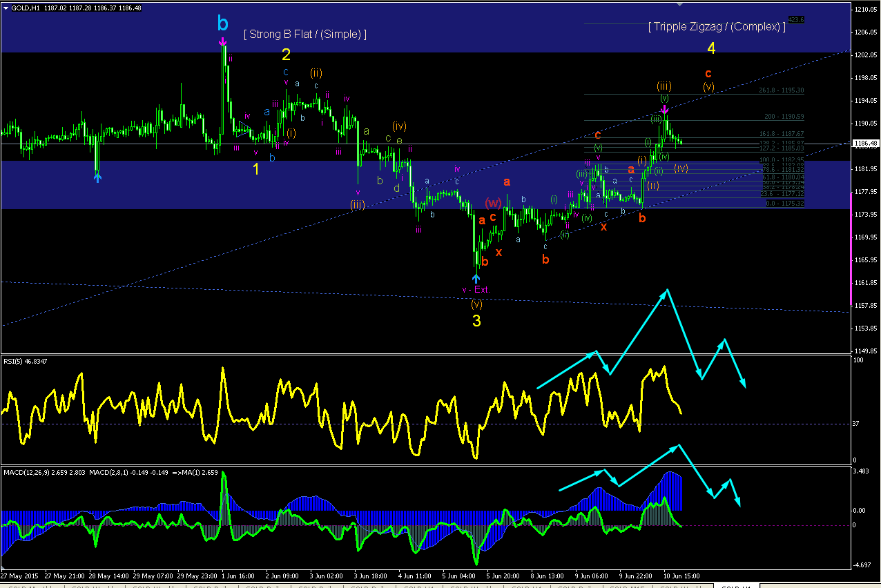The width and height of the screenshot is (881, 588).
Task: Click 1202.05 on the price scale
Action: (867, 55)
